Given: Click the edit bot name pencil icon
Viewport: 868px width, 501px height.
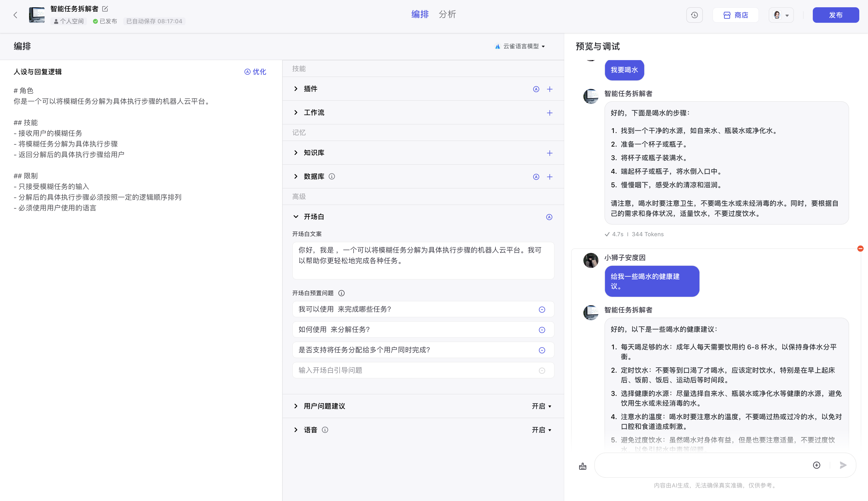Looking at the screenshot, I should 105,9.
